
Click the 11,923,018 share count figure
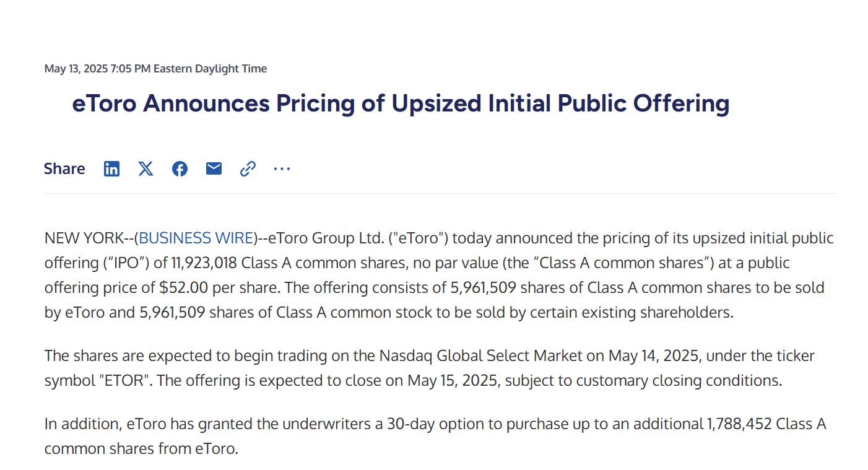click(x=204, y=263)
